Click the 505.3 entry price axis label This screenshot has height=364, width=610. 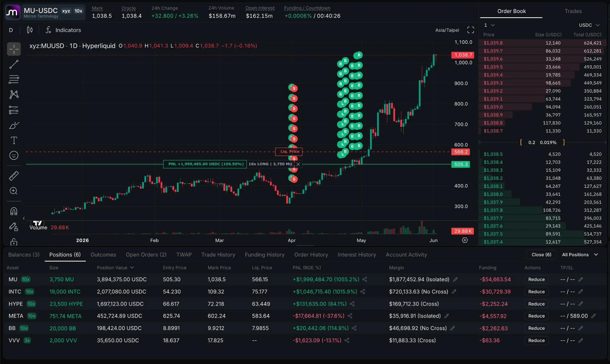(460, 164)
